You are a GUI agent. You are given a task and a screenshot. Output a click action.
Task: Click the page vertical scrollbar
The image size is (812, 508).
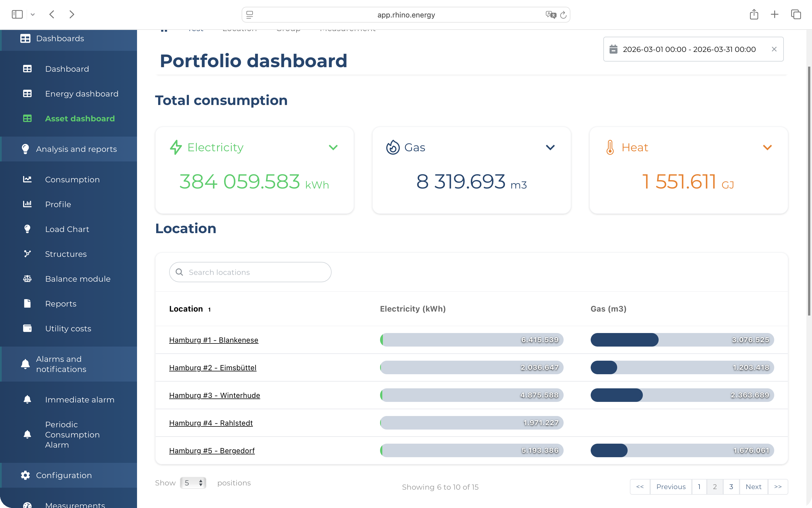pos(809,191)
